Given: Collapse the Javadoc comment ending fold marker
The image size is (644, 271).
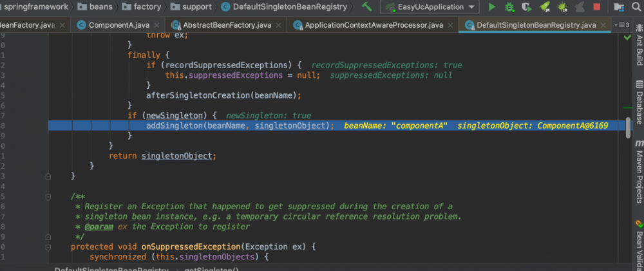Looking at the screenshot, I should pyautogui.click(x=48, y=237).
